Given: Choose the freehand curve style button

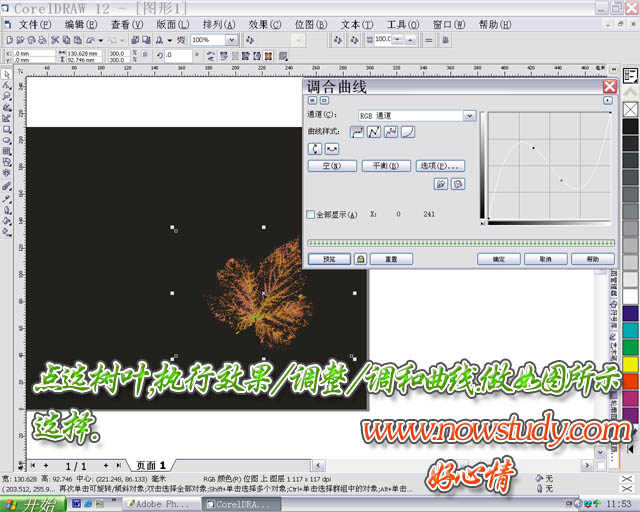Looking at the screenshot, I should coord(391,132).
